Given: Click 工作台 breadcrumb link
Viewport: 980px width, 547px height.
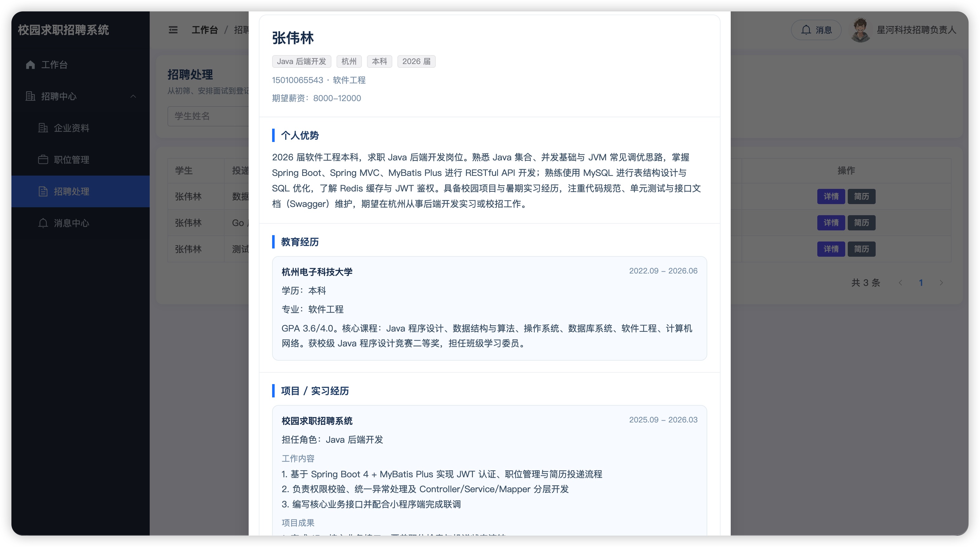Looking at the screenshot, I should [205, 30].
